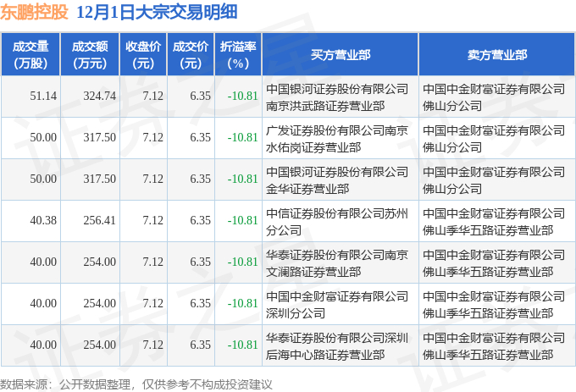
Task: Click the '佛山分公司' seller in the 广发证券 row
Action: coord(494,139)
